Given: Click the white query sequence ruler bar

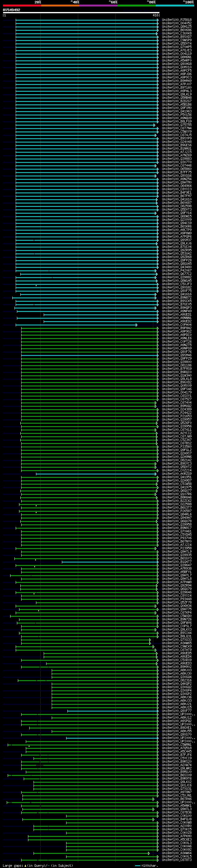Looking at the screenshot, I should (x=81, y=12).
